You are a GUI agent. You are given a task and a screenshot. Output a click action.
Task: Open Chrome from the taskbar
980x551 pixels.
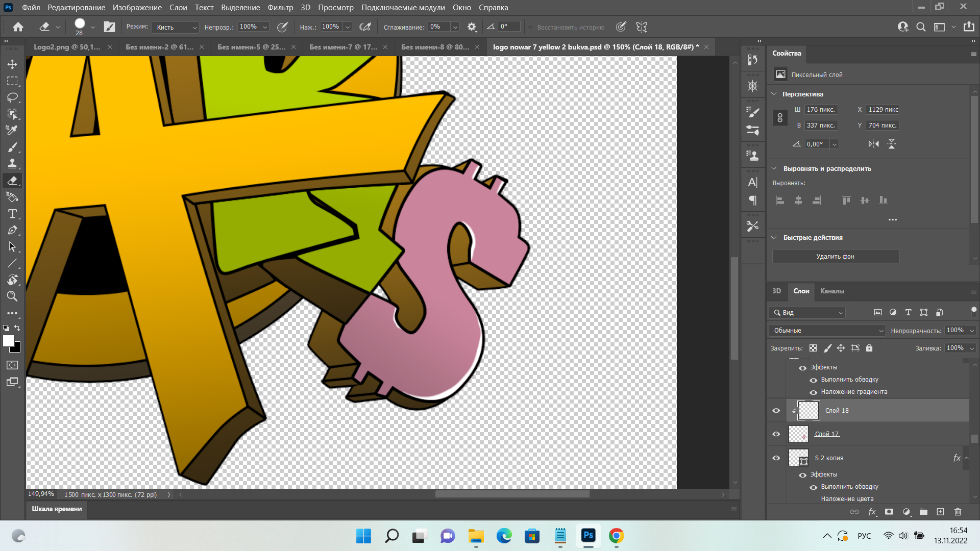[616, 536]
